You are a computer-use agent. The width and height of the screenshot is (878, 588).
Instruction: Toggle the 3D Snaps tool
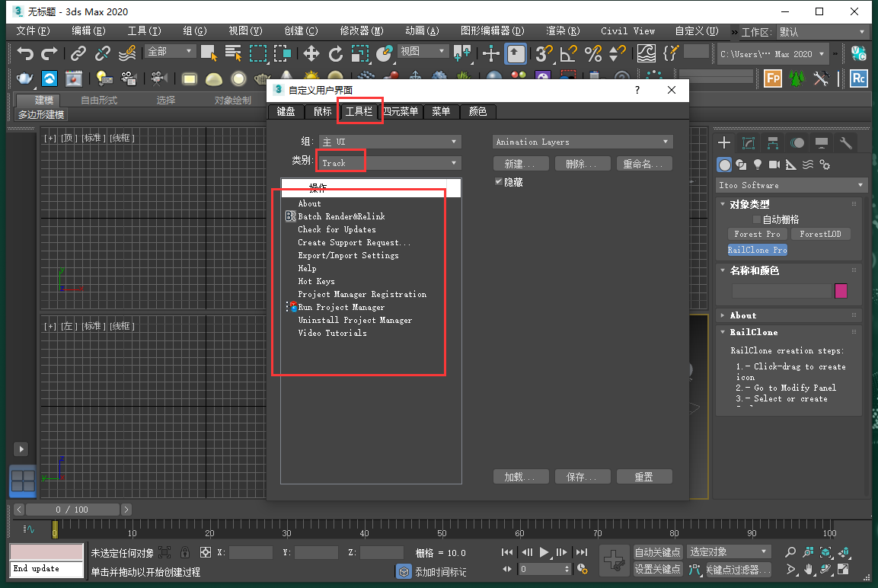[543, 54]
